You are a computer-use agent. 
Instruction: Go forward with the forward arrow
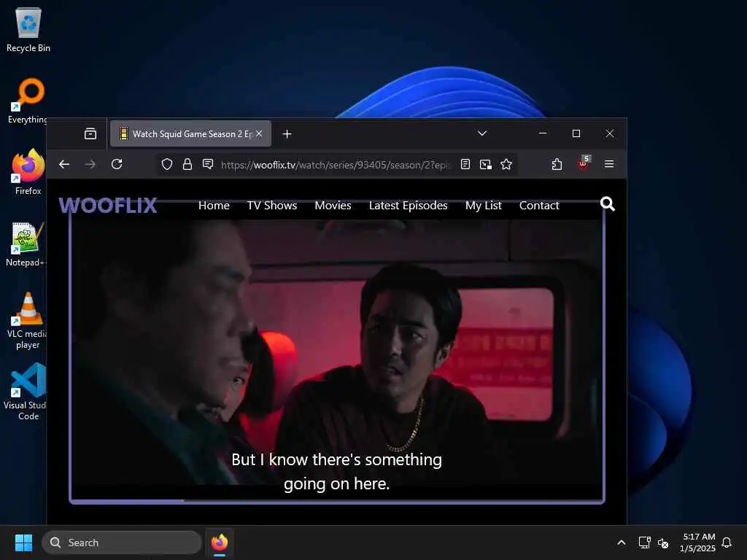pos(90,164)
